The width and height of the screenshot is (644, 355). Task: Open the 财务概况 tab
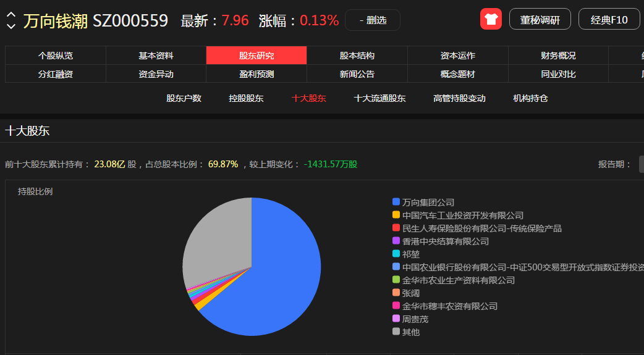tap(558, 56)
